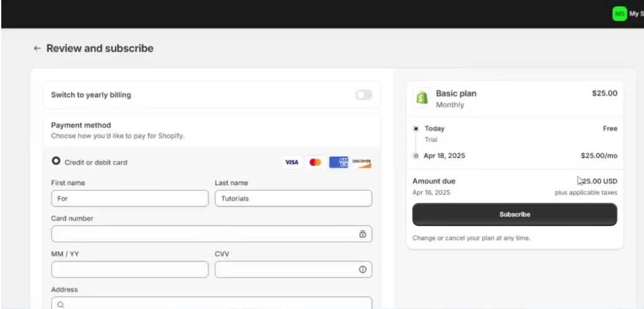This screenshot has height=309, width=644.
Task: Click the Discover card icon
Action: [362, 162]
